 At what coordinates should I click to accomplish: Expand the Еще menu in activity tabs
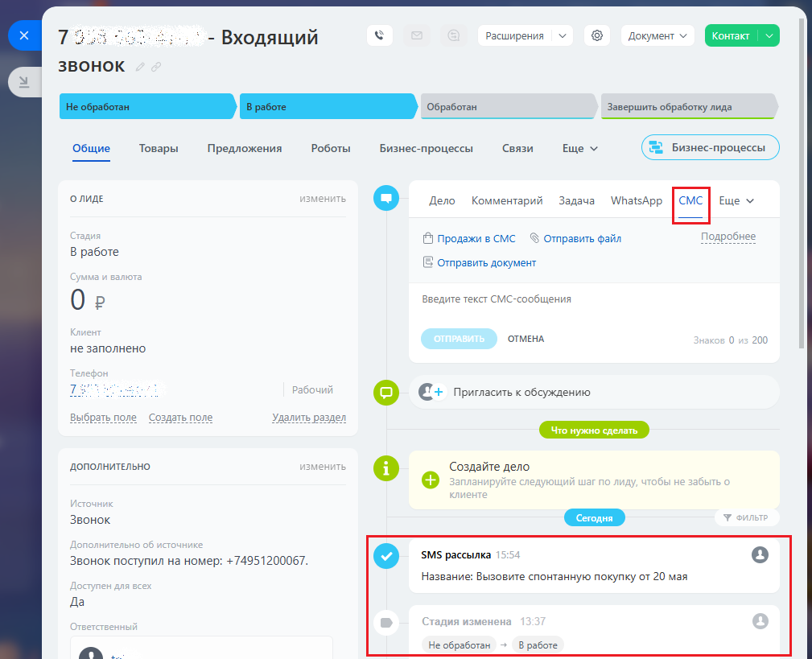pyautogui.click(x=736, y=200)
